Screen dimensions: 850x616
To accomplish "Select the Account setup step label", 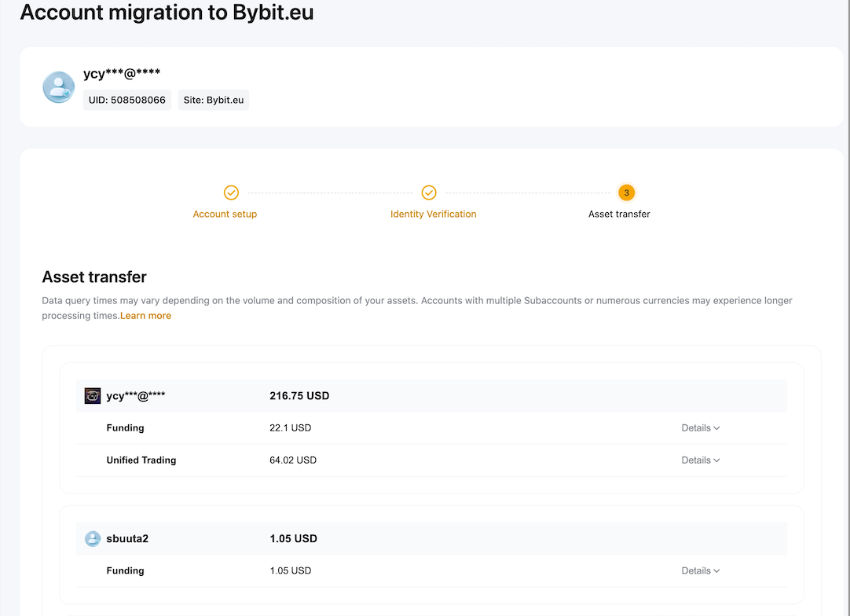I will pyautogui.click(x=225, y=214).
